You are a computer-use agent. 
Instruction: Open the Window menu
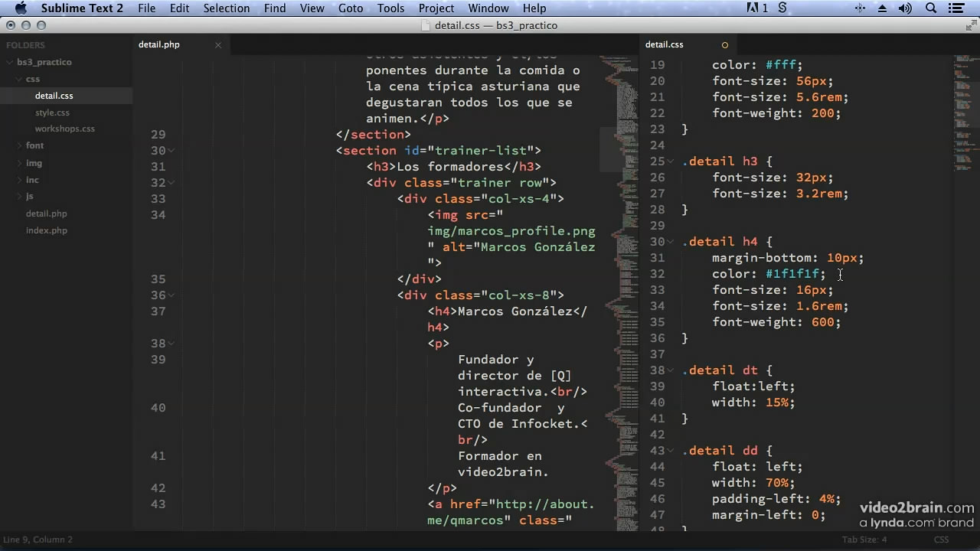tap(488, 8)
